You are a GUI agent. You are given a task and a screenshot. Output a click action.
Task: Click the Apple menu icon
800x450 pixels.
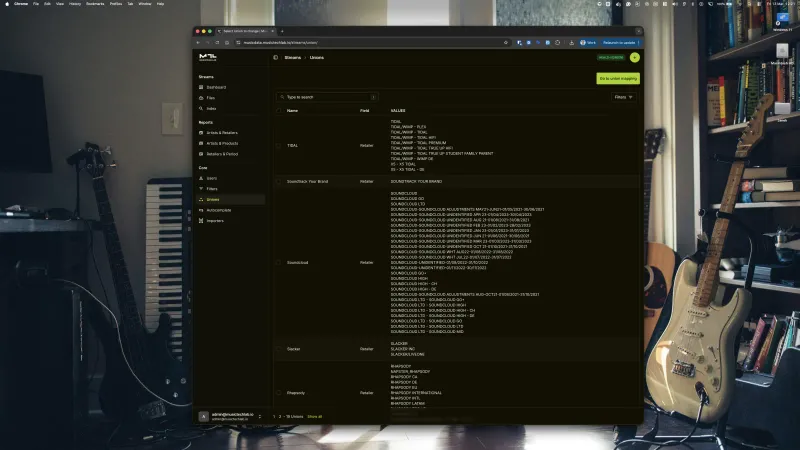[7, 4]
